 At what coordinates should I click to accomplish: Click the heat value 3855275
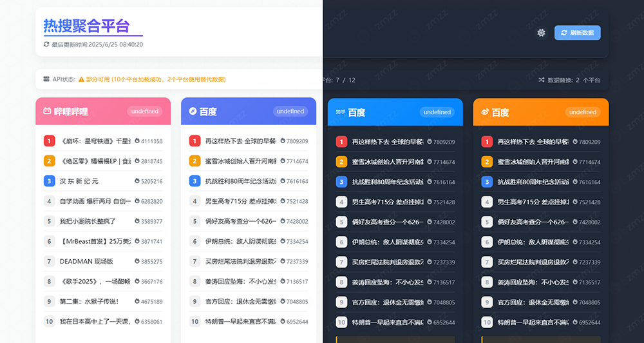point(151,262)
